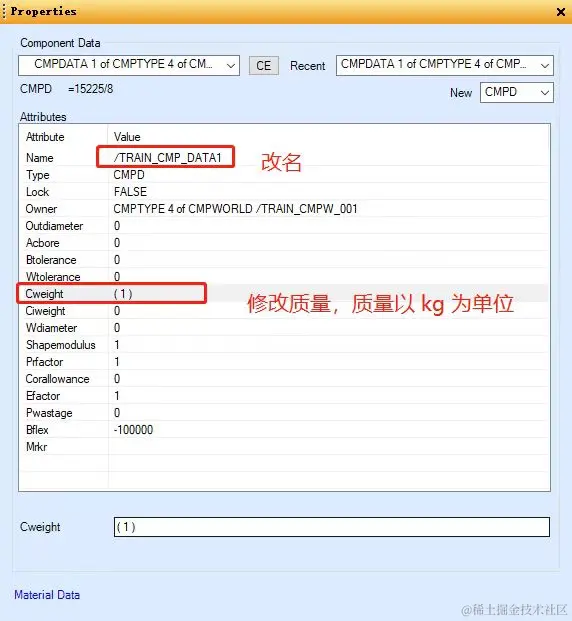Close the Properties panel
This screenshot has height=621, width=572.
[561, 12]
